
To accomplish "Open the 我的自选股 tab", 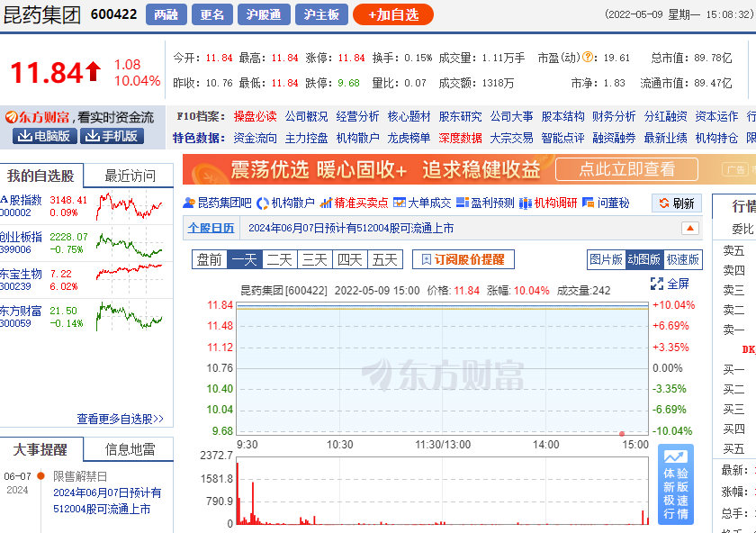I will [x=41, y=176].
